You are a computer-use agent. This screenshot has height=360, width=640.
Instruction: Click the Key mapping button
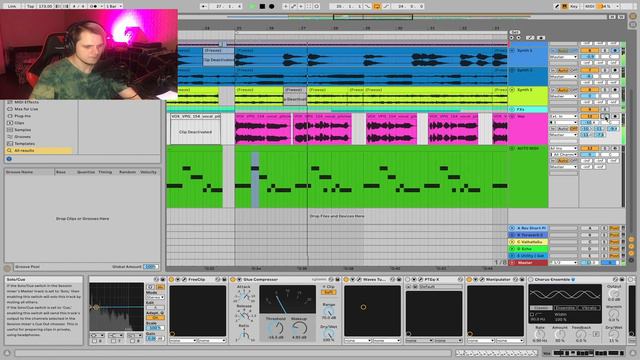(x=574, y=6)
